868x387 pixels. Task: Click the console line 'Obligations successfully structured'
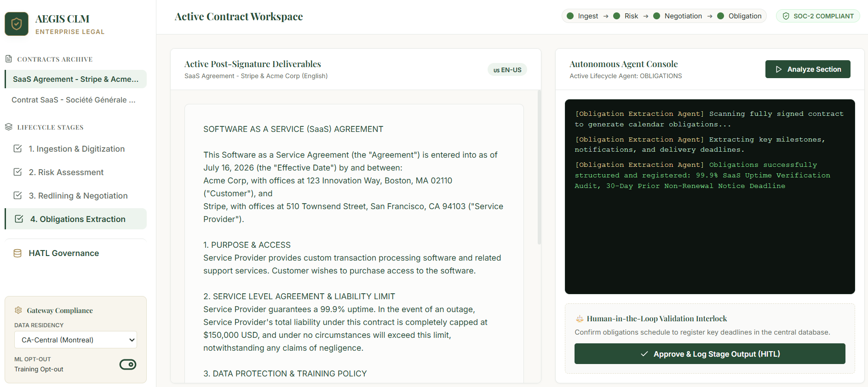pyautogui.click(x=702, y=175)
